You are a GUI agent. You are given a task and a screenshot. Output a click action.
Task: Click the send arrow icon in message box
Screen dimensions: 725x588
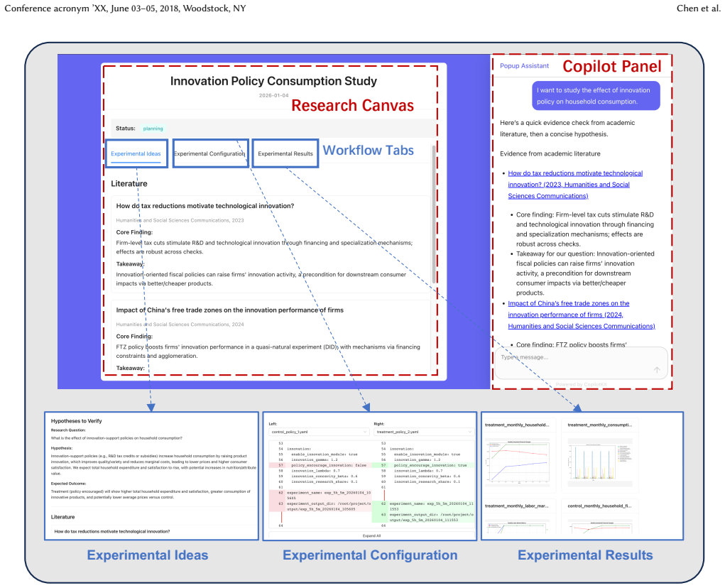pyautogui.click(x=657, y=370)
